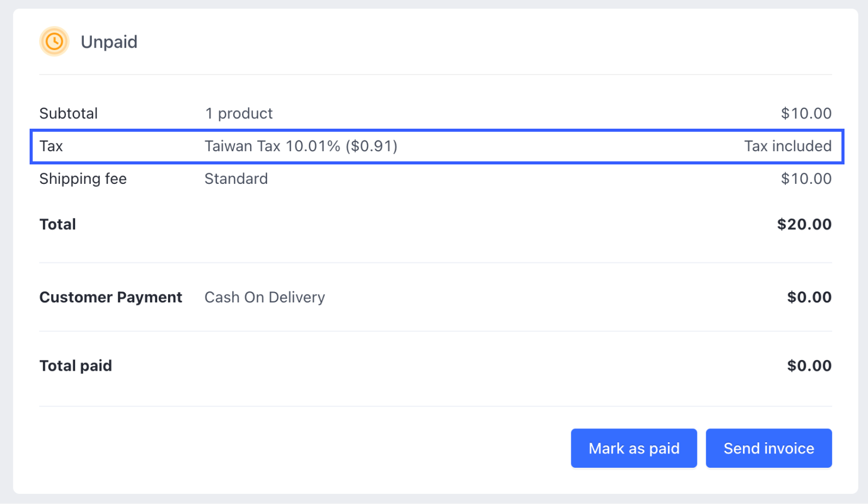Click the Subtotal row label
868x504 pixels.
coord(68,113)
